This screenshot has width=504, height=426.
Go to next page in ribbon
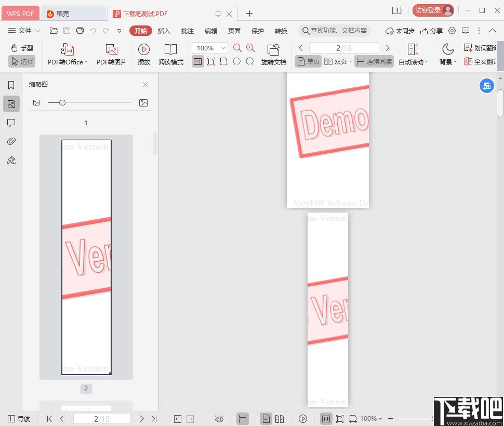388,48
